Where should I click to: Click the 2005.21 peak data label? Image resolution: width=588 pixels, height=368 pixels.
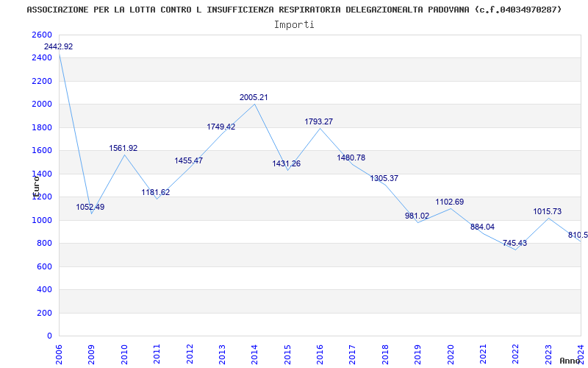point(254,98)
